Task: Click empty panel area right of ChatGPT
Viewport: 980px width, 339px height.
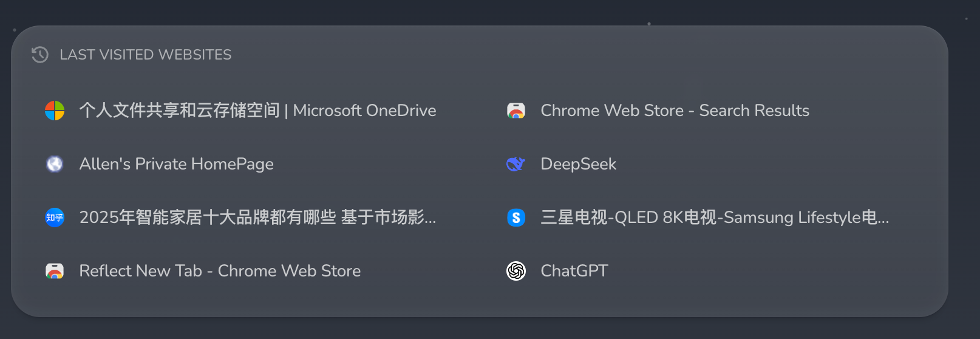Action: coord(759,271)
